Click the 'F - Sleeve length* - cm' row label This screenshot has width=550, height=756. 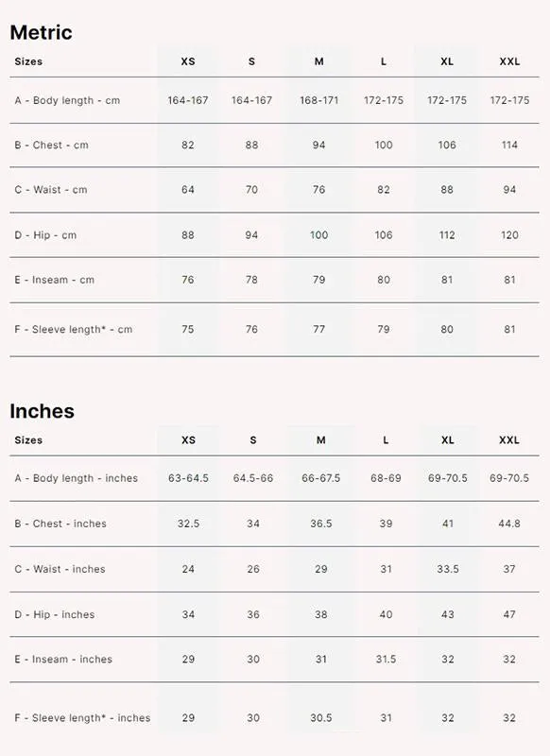click(x=74, y=330)
